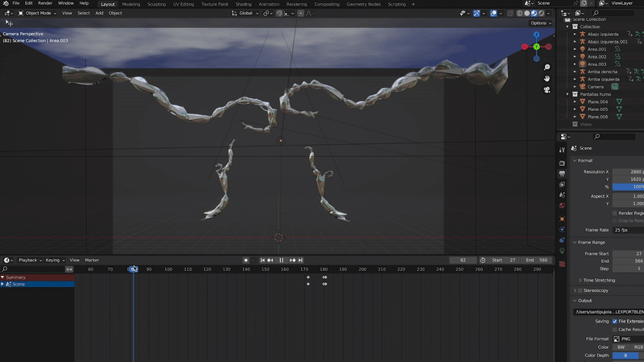This screenshot has width=644, height=362.
Task: Click the zoom magnifier viewport gizmo
Action: point(547,68)
